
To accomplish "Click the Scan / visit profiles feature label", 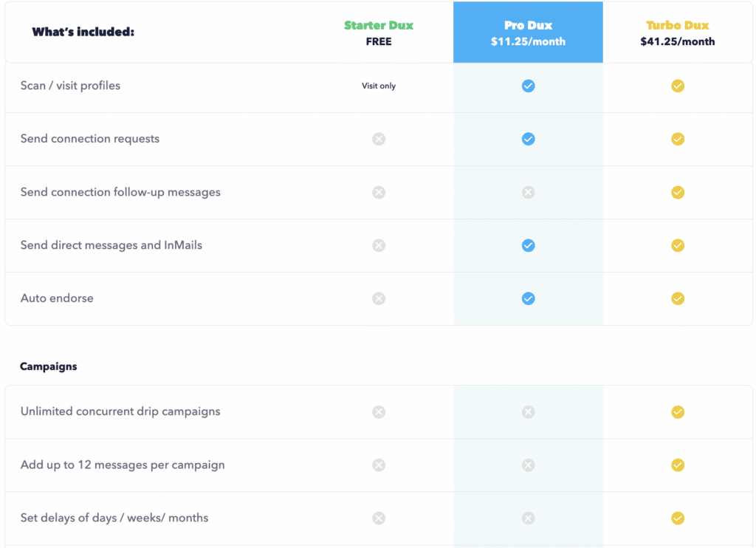I will [70, 86].
